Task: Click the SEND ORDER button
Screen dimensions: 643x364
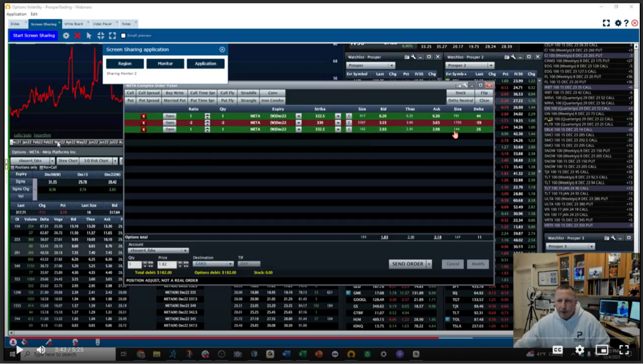Action: click(408, 264)
